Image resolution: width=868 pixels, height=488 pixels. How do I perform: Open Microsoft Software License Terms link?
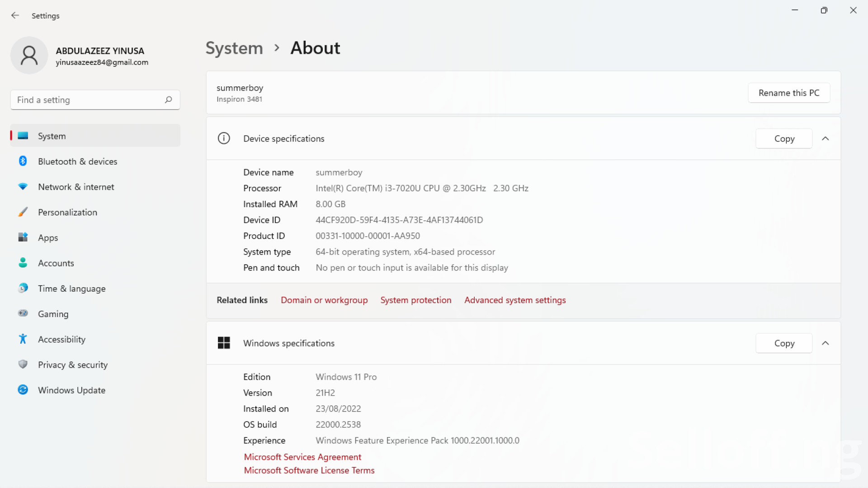(309, 470)
